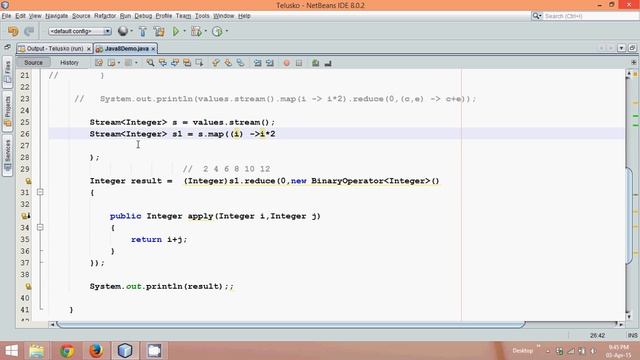Click the Undo arrow icon
640x360 pixels.
tap(13, 31)
